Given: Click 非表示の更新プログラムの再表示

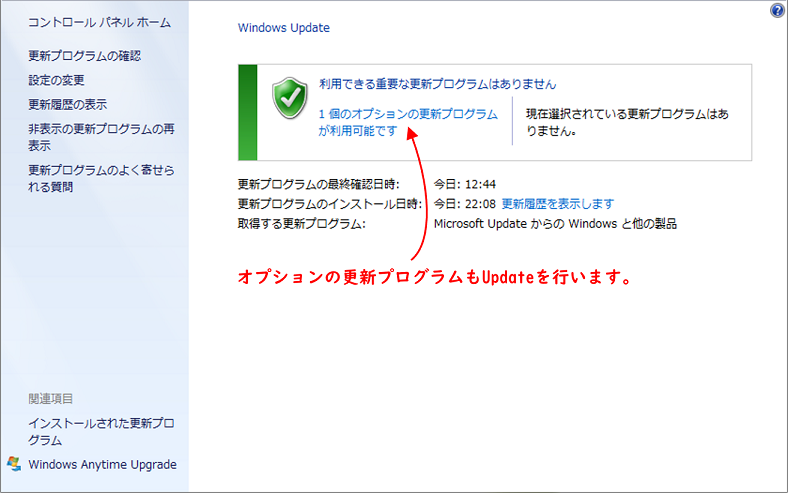Looking at the screenshot, I should click(101, 137).
